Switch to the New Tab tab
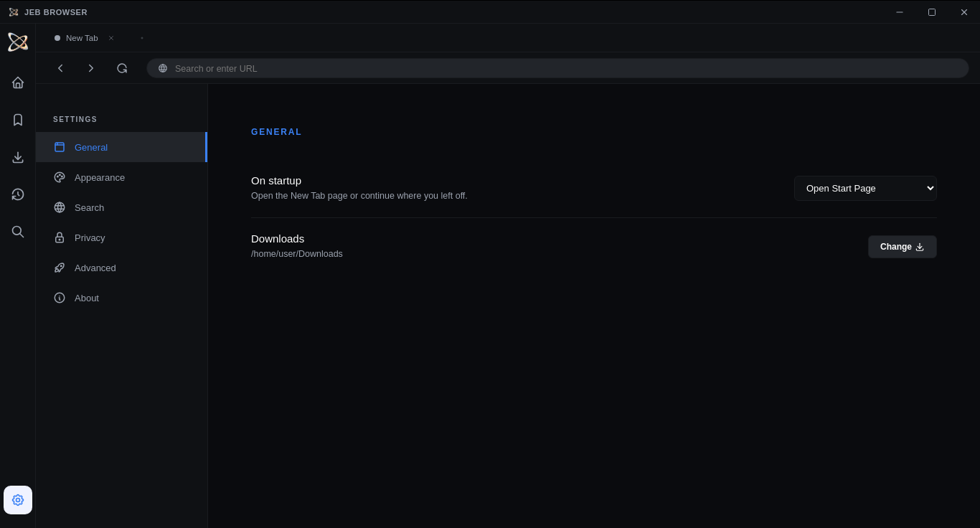The image size is (980, 528). click(82, 37)
